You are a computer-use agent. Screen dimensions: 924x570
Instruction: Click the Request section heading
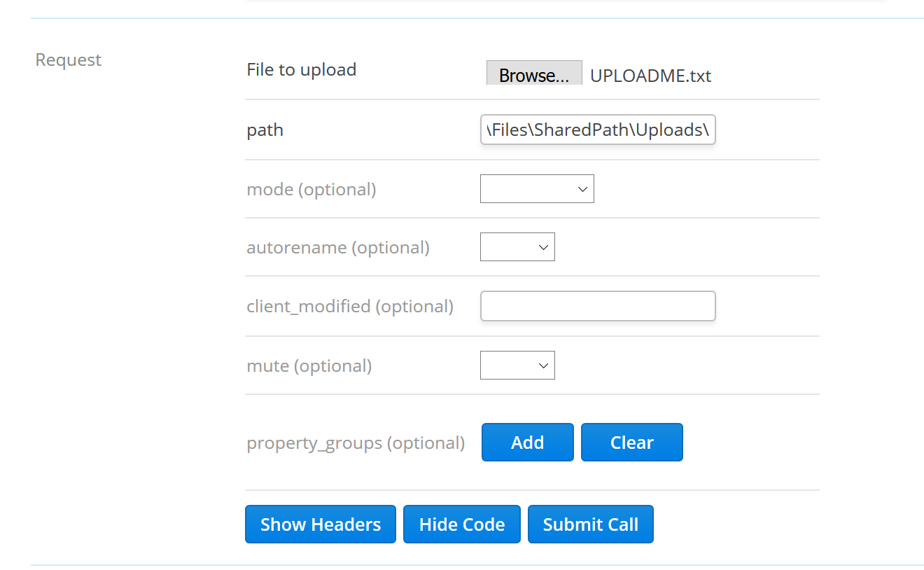click(69, 60)
